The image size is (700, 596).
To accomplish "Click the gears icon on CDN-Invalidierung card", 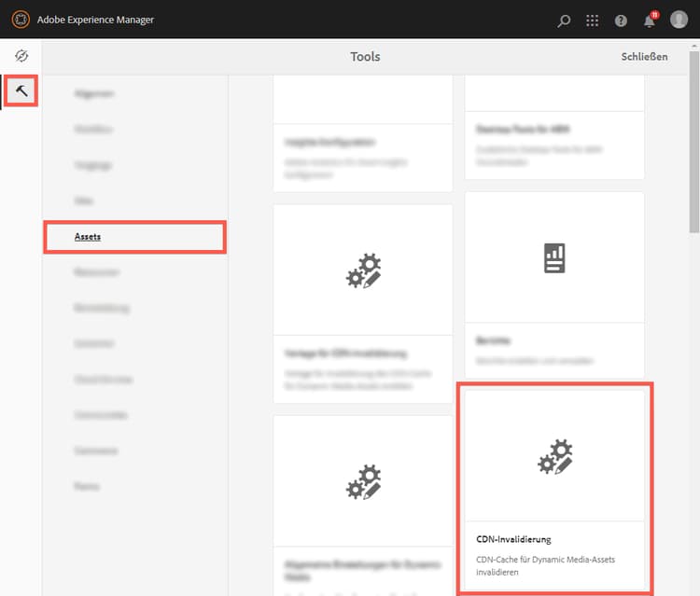I will 555,457.
